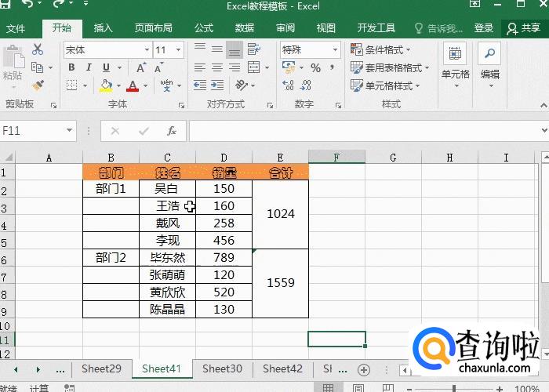This screenshot has height=392, width=549.
Task: Collapse the ribbon with the chevron
Action: point(544,105)
